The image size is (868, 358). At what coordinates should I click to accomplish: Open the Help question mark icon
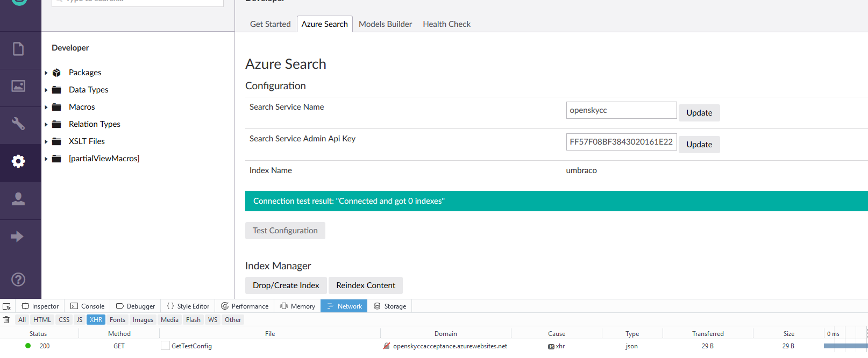[18, 280]
